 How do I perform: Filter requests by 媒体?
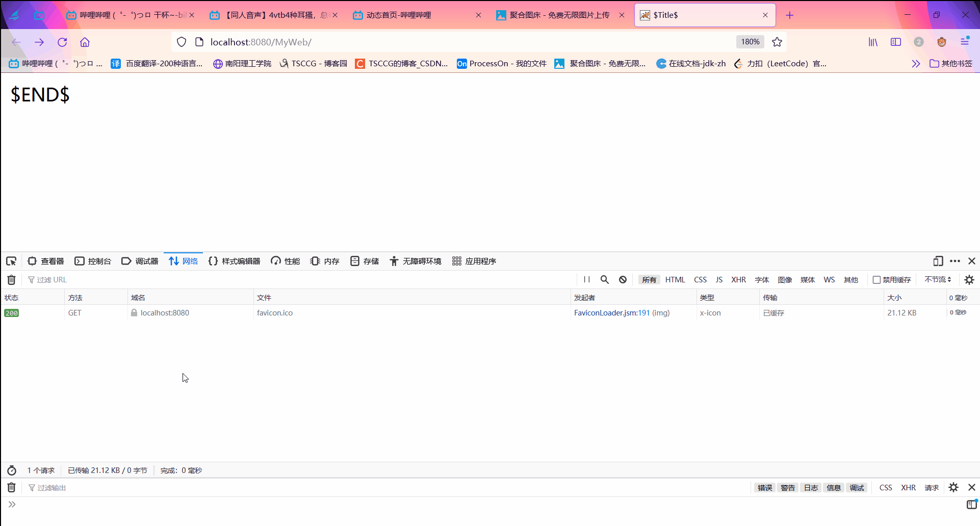click(808, 280)
